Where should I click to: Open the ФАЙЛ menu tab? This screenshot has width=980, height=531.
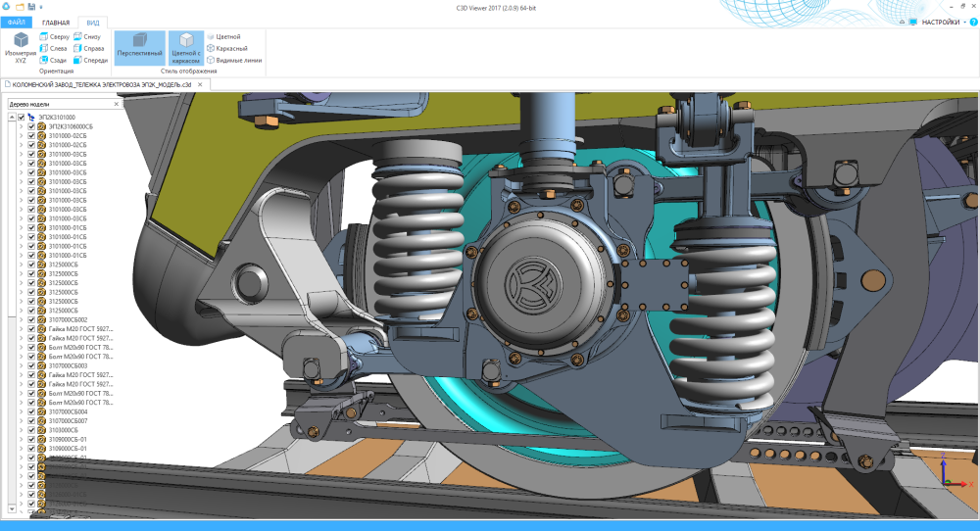point(17,23)
